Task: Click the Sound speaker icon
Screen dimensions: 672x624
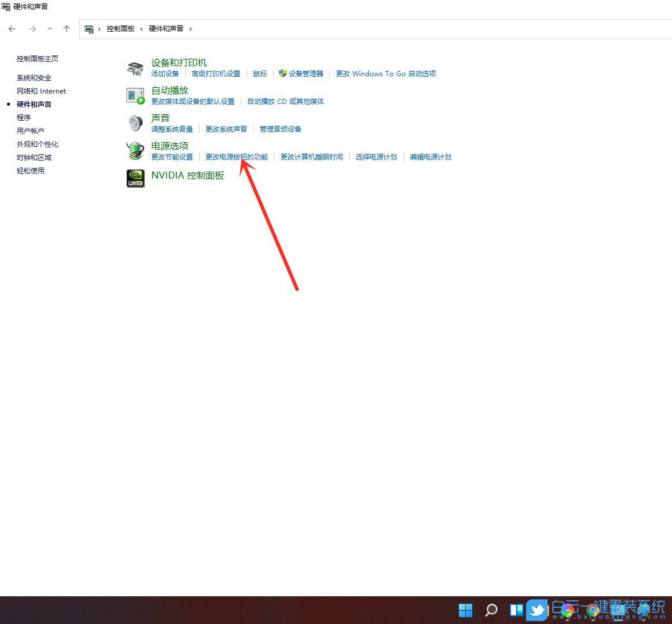Action: tap(135, 123)
